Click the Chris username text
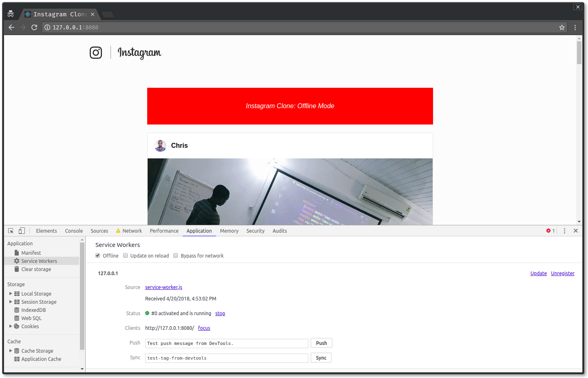Viewport: 588px width, 378px height. click(179, 145)
